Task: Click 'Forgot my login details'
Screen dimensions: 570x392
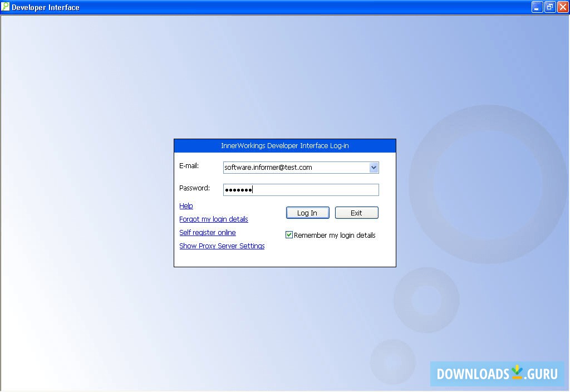Action: (213, 219)
